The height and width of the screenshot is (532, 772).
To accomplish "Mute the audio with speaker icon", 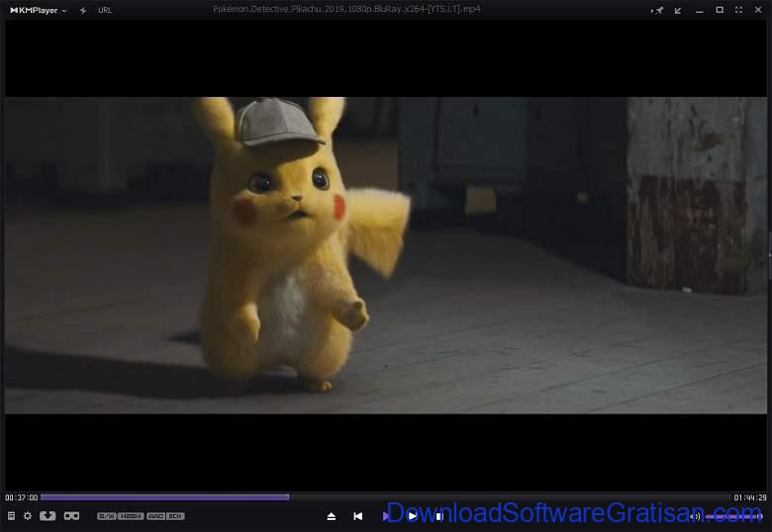I will click(695, 516).
